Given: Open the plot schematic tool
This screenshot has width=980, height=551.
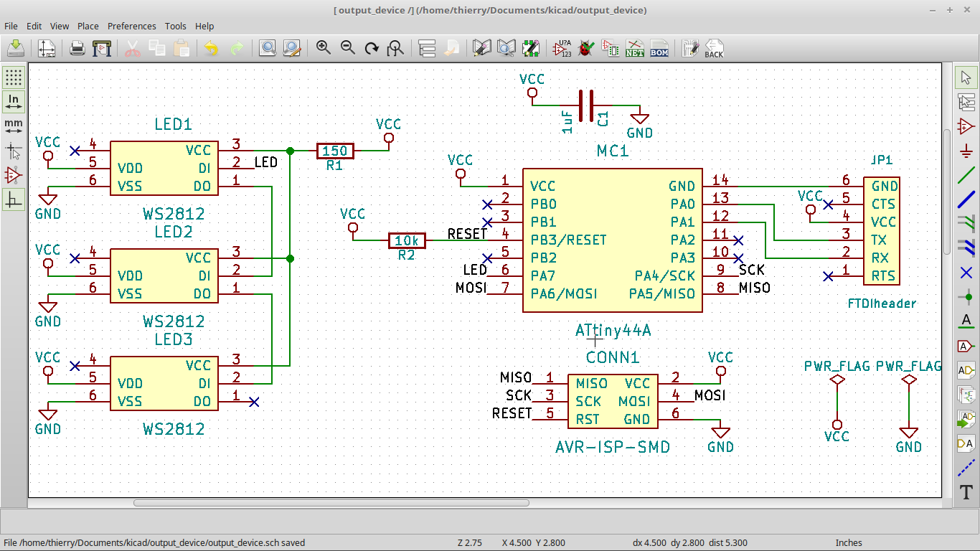Looking at the screenshot, I should tap(102, 48).
